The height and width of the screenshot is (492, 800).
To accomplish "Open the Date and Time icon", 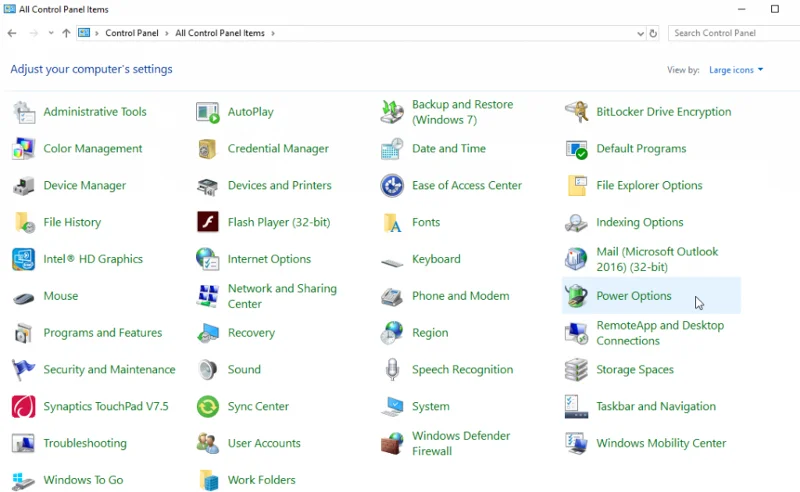I will click(x=392, y=149).
